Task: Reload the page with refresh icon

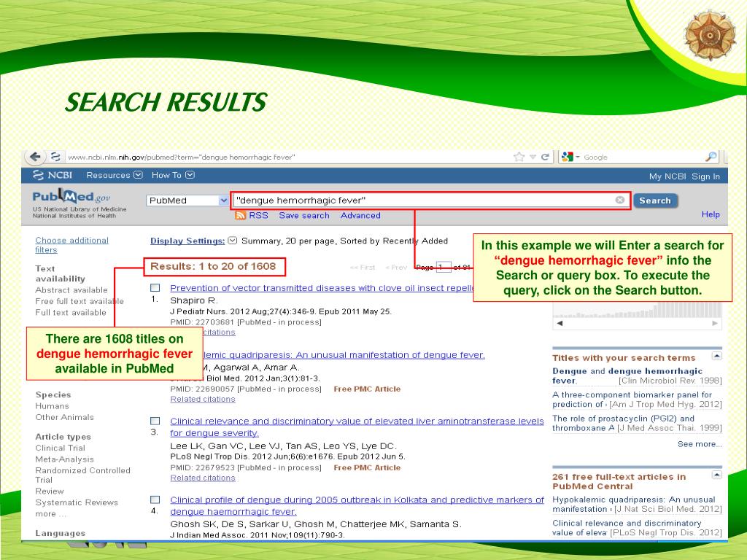Action: (x=546, y=157)
